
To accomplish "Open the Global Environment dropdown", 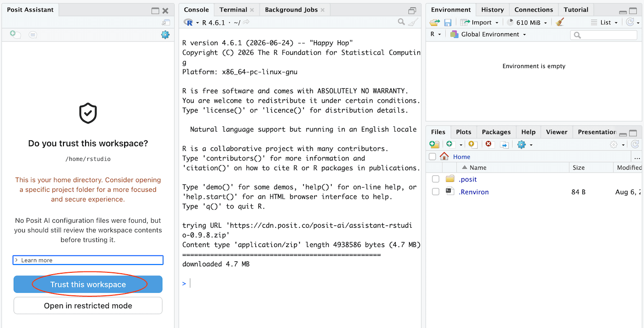I will tap(489, 34).
